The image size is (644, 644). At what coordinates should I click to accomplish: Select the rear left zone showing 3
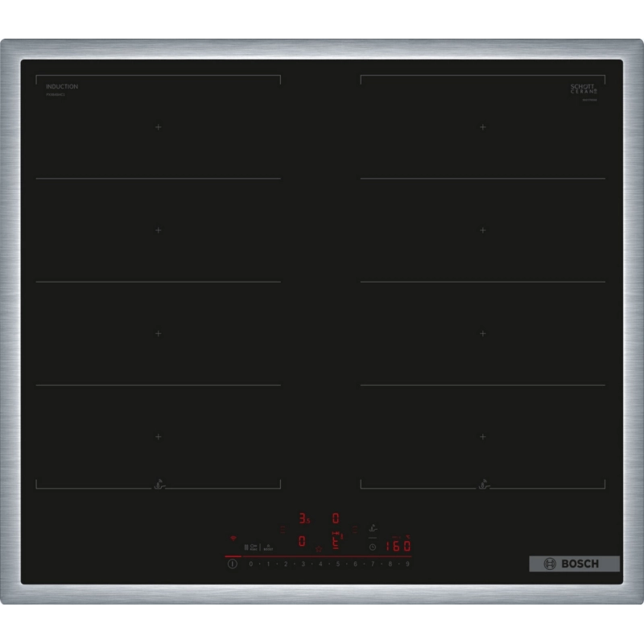pyautogui.click(x=304, y=518)
